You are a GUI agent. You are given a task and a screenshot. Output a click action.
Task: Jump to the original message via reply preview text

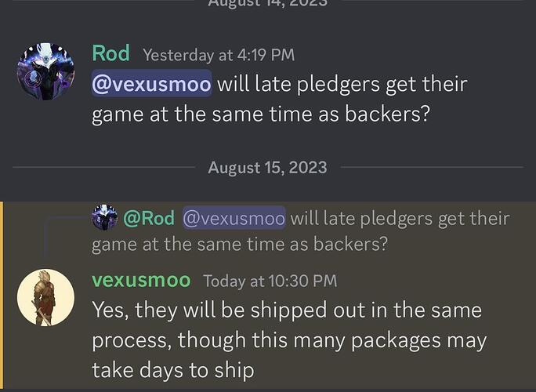pos(301,231)
